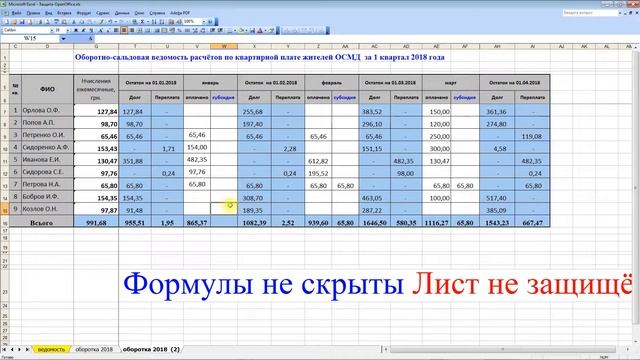640x360 pixels.
Task: Open the Формат menu
Action: [84, 13]
